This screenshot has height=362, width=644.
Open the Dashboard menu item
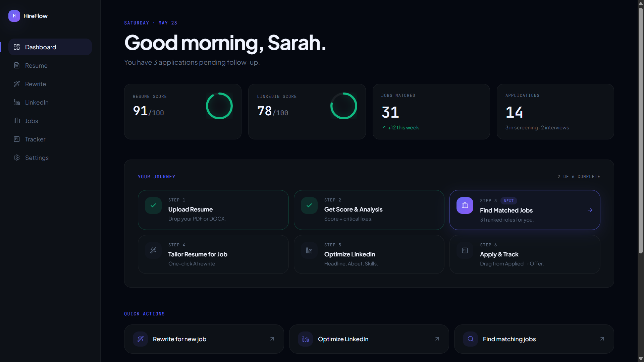point(50,47)
